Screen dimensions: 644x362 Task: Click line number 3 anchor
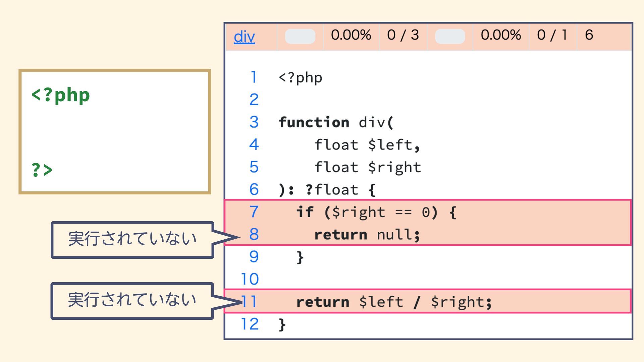pos(254,122)
